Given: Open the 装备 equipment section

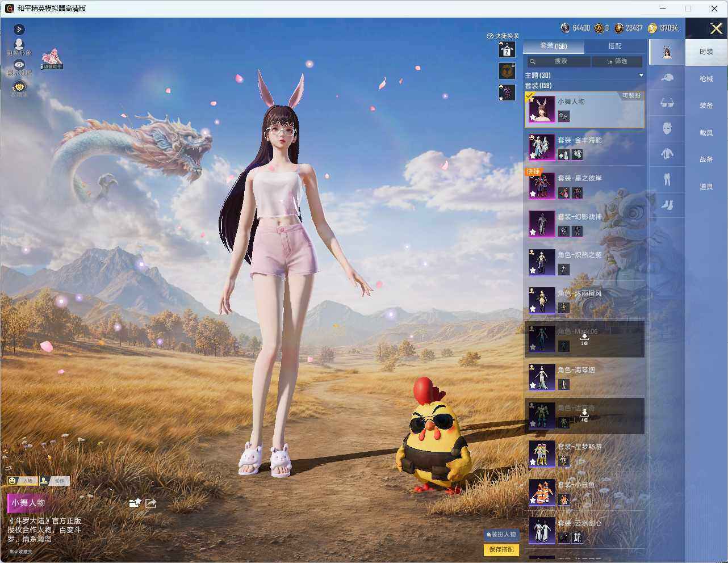Looking at the screenshot, I should (x=706, y=106).
